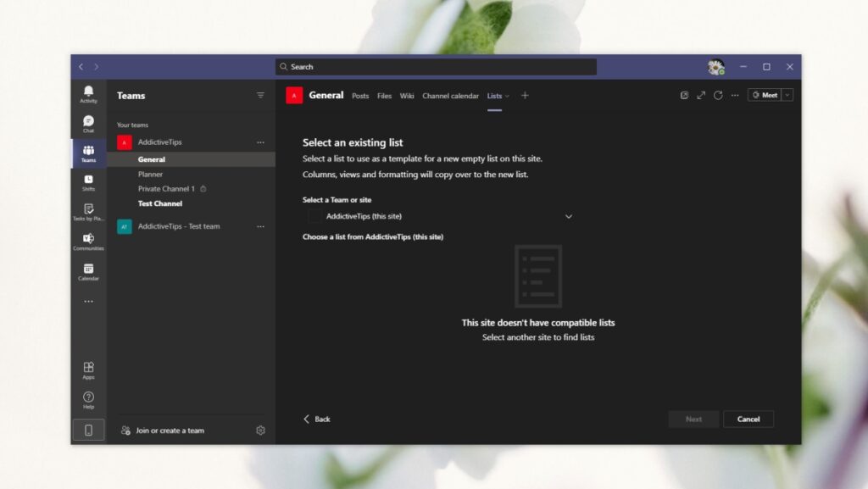Filter your teams list
This screenshot has height=489, width=868.
tap(260, 95)
